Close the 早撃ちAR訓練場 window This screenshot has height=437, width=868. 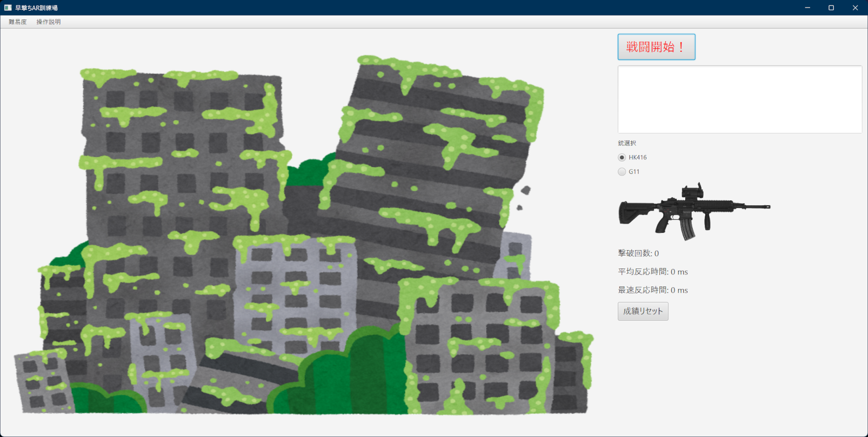855,8
